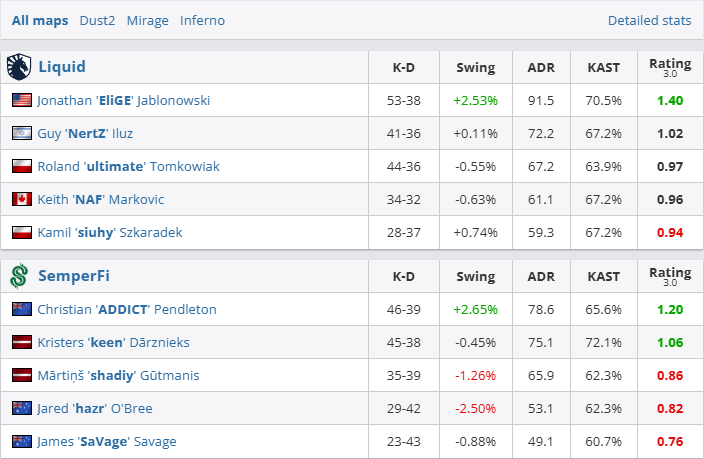Viewport: 704px width, 459px height.
Task: Click the US flag beside EliGE
Action: click(x=21, y=100)
